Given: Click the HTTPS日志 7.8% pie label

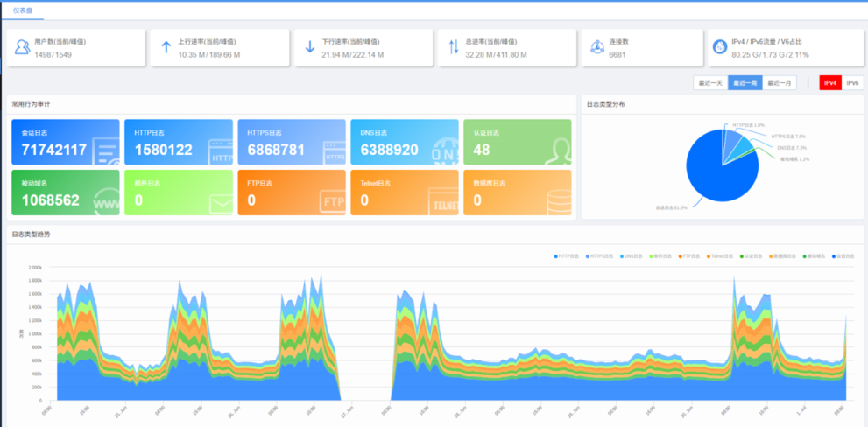Looking at the screenshot, I should point(788,136).
